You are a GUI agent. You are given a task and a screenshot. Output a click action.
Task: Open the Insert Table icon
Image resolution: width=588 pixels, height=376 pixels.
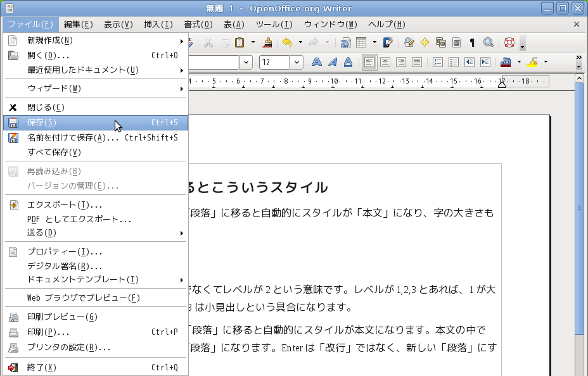tap(361, 43)
